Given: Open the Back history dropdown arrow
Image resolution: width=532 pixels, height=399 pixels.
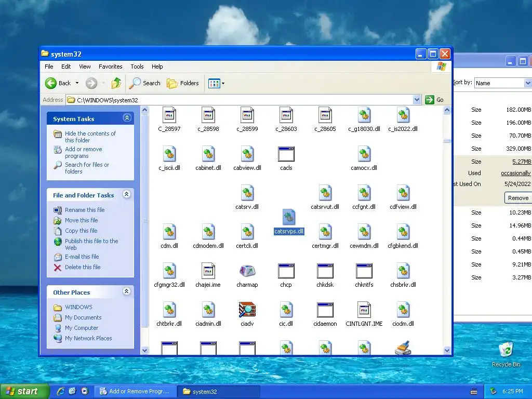Looking at the screenshot, I should point(77,83).
